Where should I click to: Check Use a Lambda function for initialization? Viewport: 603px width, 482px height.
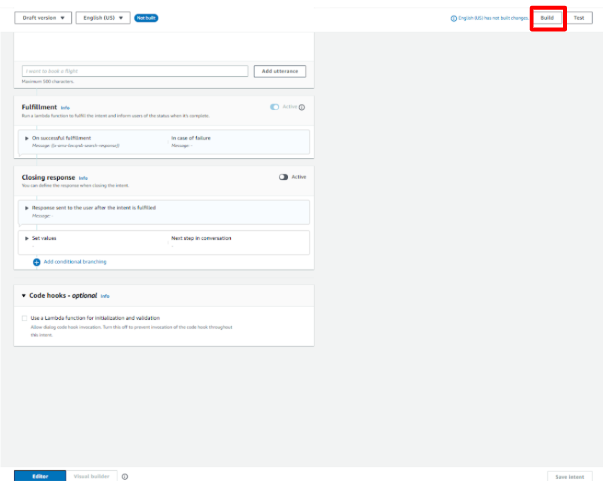(x=25, y=318)
